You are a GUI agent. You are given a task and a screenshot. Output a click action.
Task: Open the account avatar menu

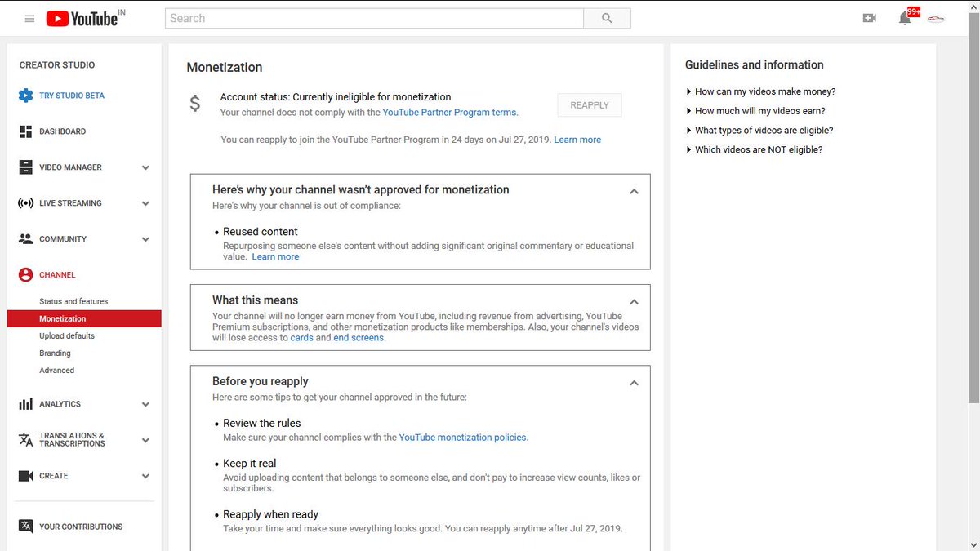pyautogui.click(x=936, y=18)
